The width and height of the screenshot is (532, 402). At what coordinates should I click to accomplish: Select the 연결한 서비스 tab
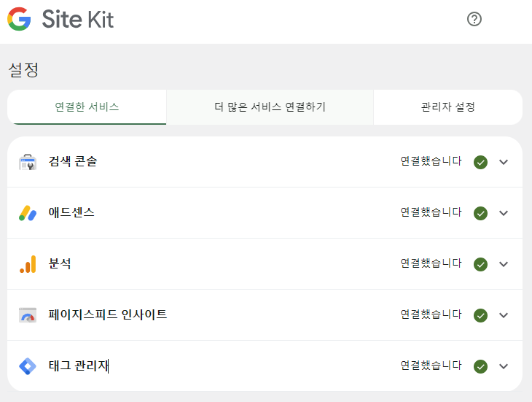click(87, 107)
